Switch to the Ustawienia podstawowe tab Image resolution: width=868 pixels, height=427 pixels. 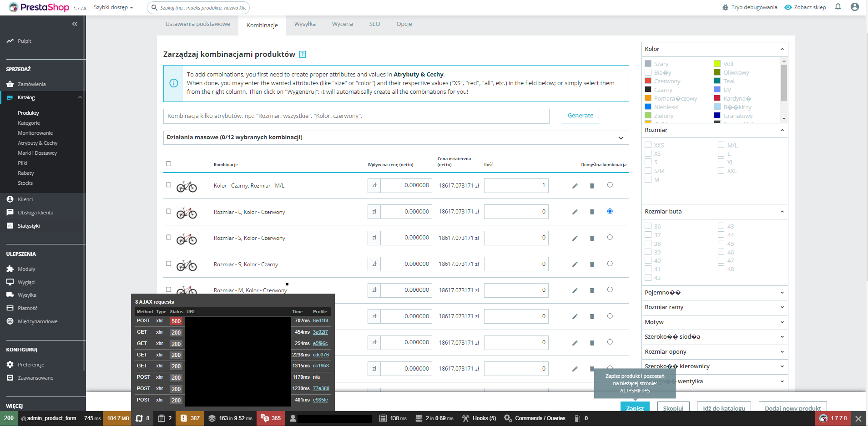coord(198,24)
